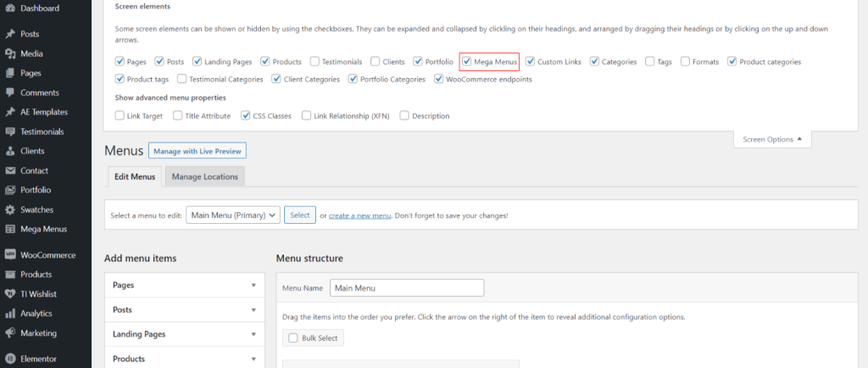Screen dimensions: 868x368
Task: Click the Elementor logo icon
Action: pos(10,359)
